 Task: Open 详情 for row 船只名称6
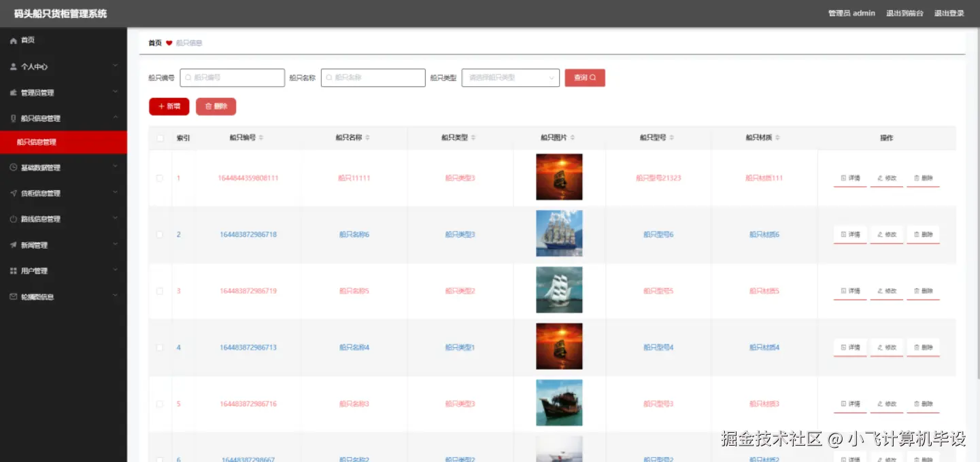click(x=850, y=234)
